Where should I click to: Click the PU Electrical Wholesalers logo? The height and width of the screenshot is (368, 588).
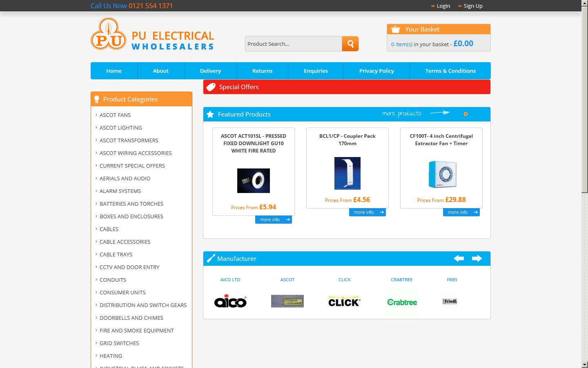pos(152,34)
